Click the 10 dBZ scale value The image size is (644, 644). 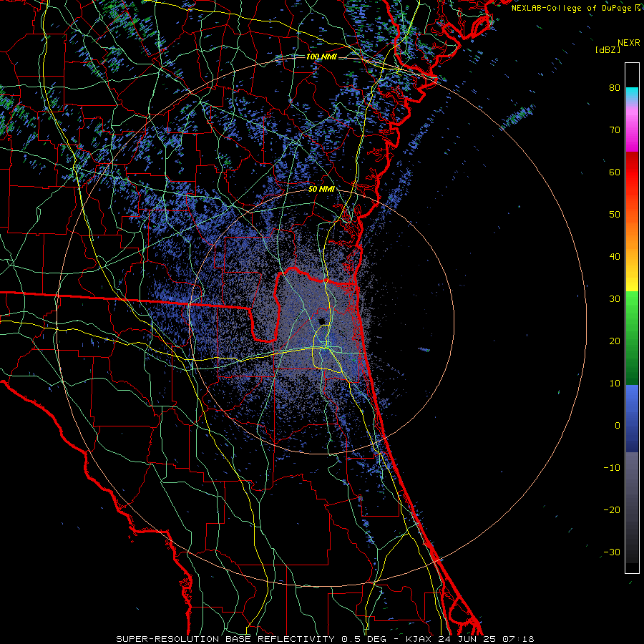point(615,384)
